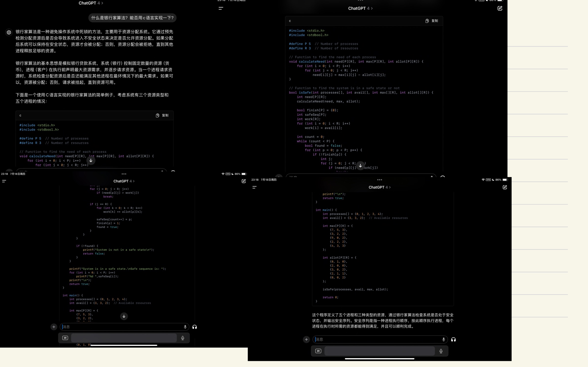
Task: Tap the microphone icon inside the message field
Action: pyautogui.click(x=185, y=327)
